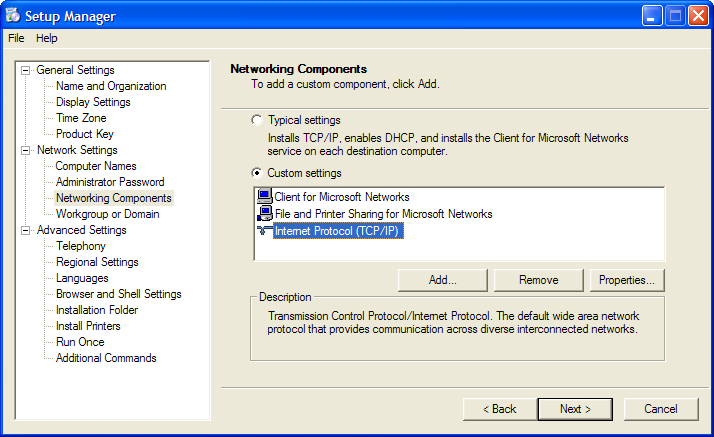Click the Client for Microsoft Networks icon
714x437 pixels.
coord(265,196)
